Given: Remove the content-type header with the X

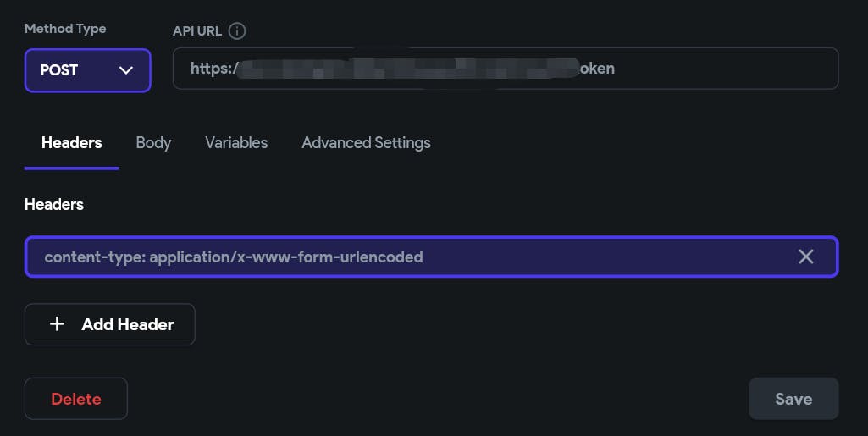Looking at the screenshot, I should (x=805, y=257).
